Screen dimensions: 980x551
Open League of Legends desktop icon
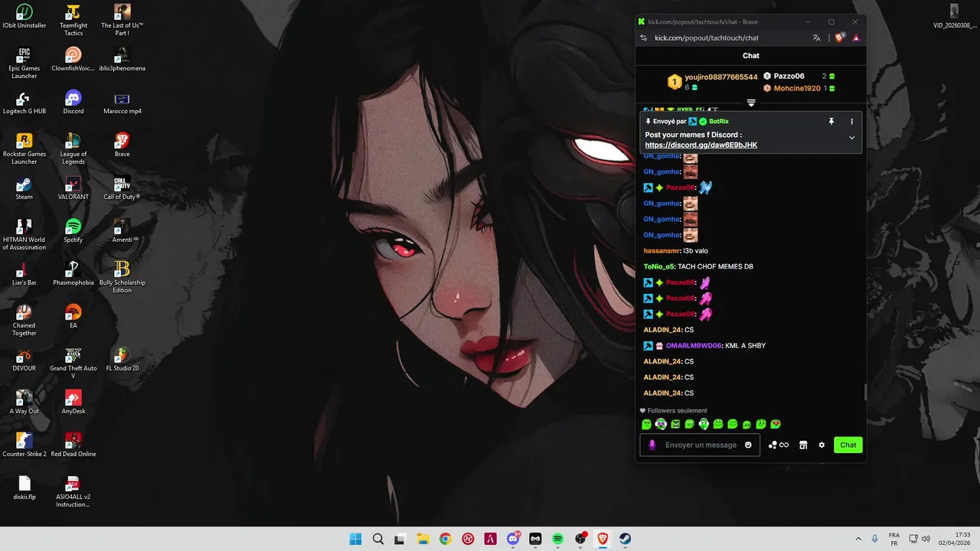coord(73,149)
